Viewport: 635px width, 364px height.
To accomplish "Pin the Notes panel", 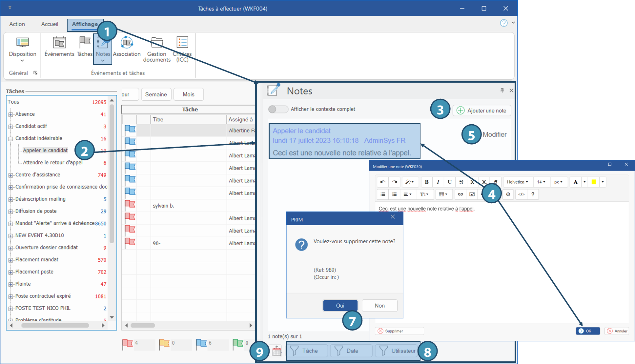I will point(502,91).
